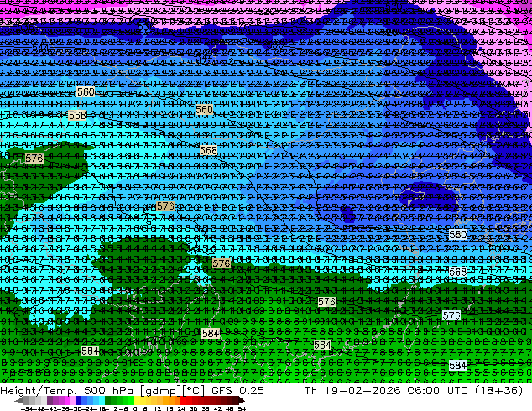Click the 568 contour label directly below the right-edge 560
The image size is (532, 411).
[457, 272]
